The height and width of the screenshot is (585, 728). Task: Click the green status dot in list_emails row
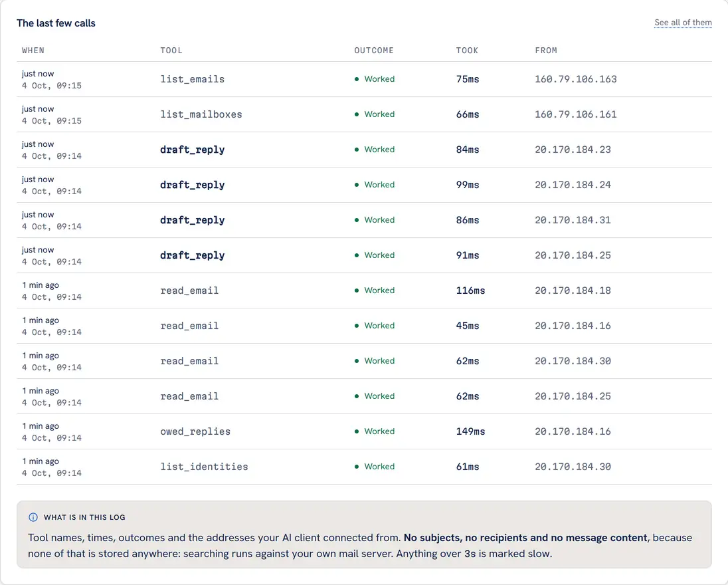(357, 79)
